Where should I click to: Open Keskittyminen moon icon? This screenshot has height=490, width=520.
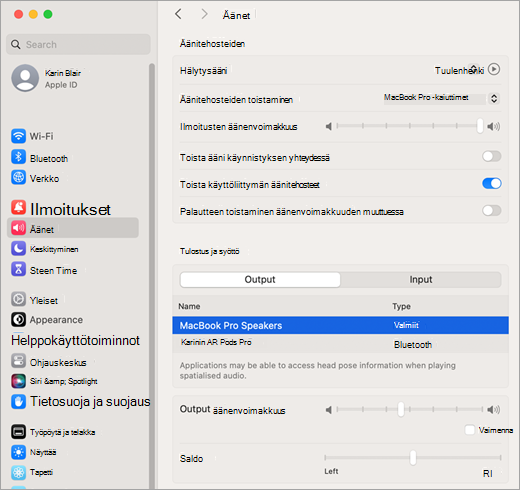tap(18, 248)
